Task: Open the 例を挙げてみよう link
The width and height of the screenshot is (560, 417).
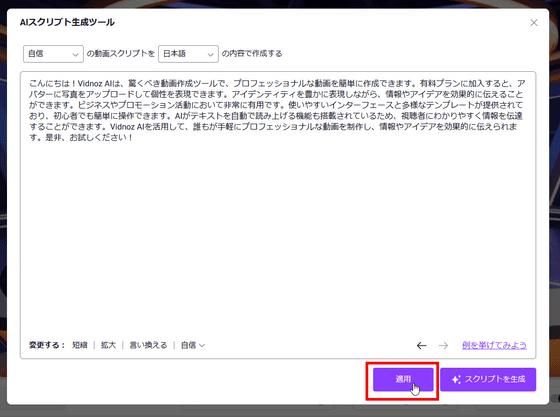Action: point(494,345)
